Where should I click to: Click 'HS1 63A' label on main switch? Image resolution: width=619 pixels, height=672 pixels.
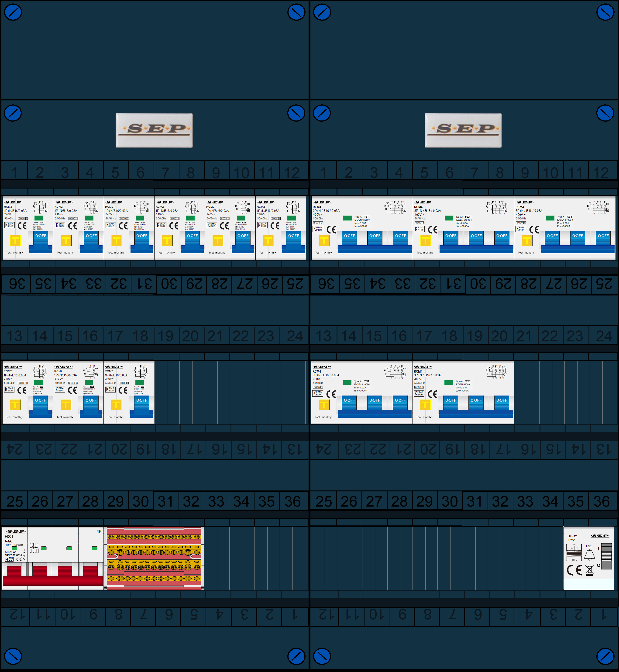pos(9,539)
